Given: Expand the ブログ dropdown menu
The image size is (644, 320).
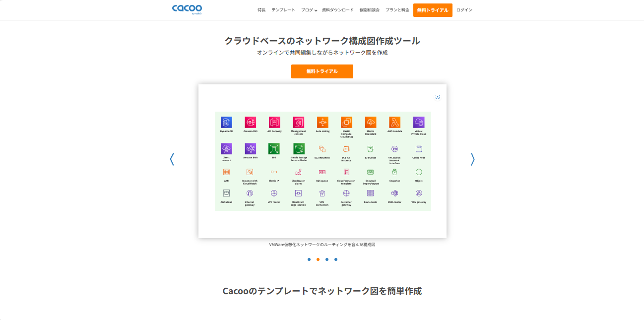Looking at the screenshot, I should 309,10.
